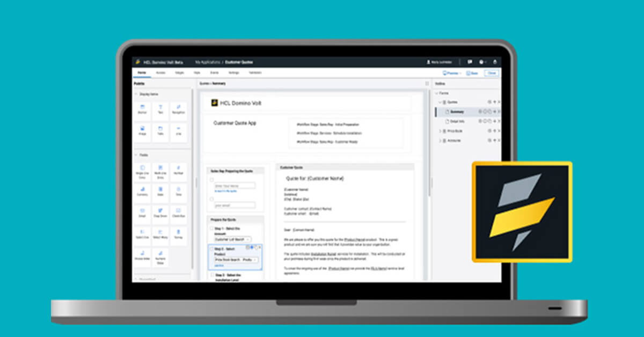Go to the Events tab
This screenshot has width=644, height=337.
(215, 72)
